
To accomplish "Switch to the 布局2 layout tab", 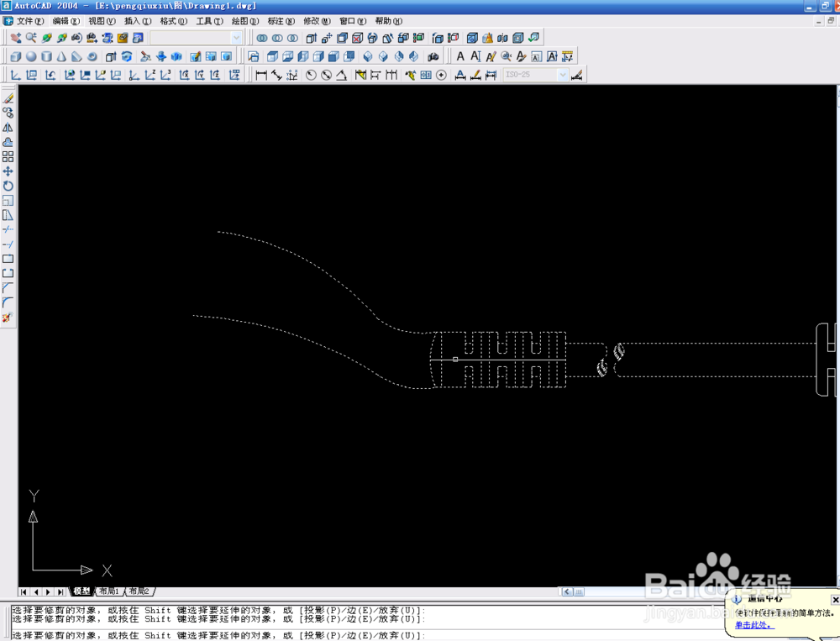I will click(139, 591).
